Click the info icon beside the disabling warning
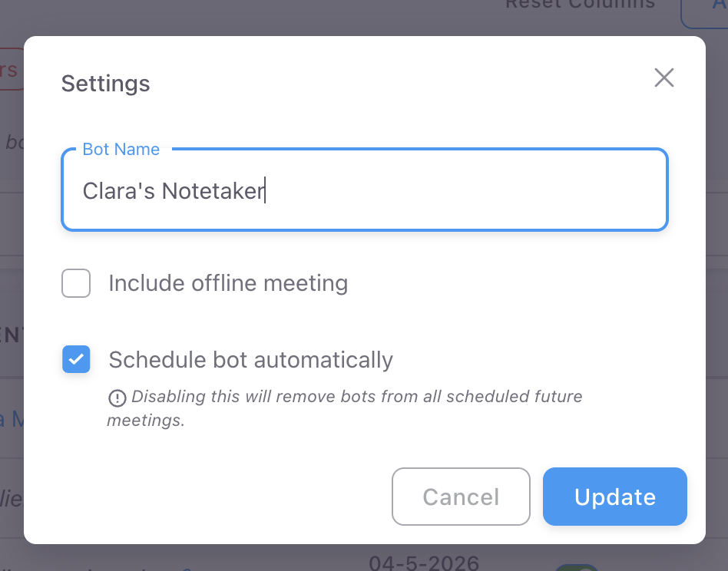Image resolution: width=728 pixels, height=571 pixels. (x=117, y=398)
